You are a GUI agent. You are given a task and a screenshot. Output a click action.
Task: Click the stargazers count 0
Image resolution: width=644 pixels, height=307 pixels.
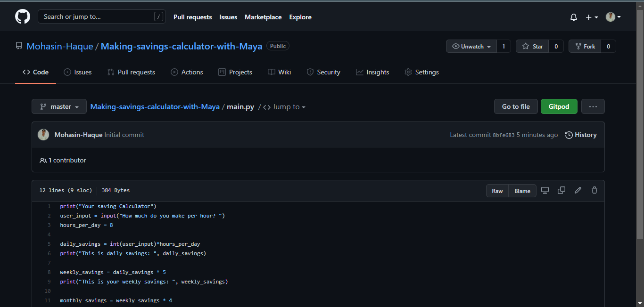[556, 46]
